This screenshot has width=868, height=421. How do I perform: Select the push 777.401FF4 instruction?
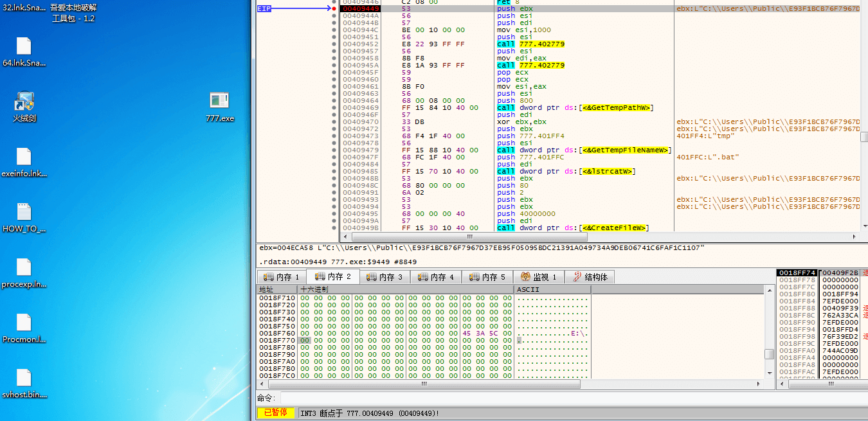pos(530,136)
